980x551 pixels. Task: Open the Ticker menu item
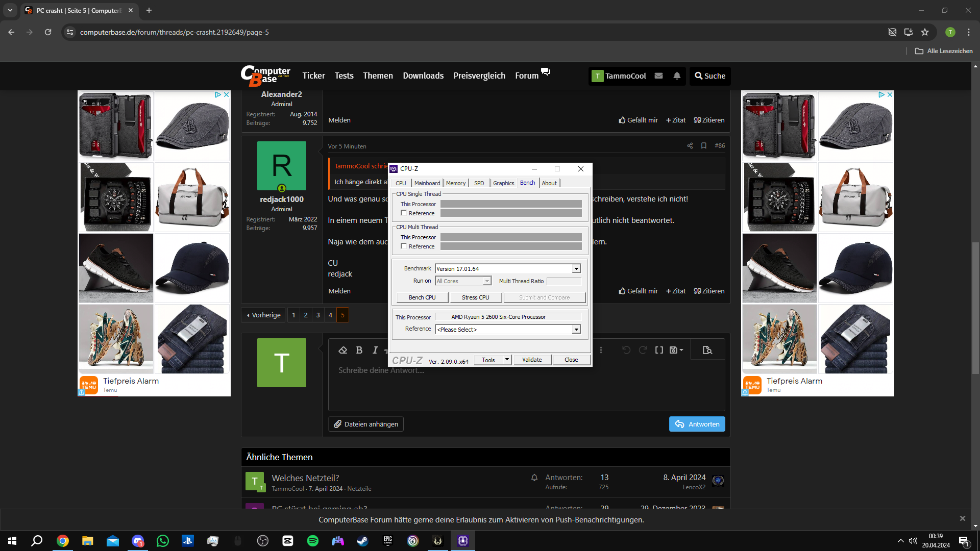313,76
